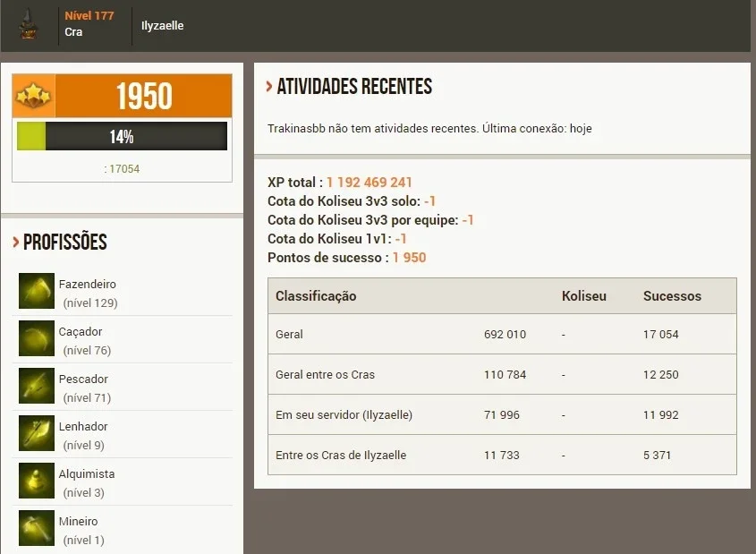Image resolution: width=756 pixels, height=554 pixels.
Task: Select the Em seu servidor (Ilyzaelle) row label
Action: point(344,414)
